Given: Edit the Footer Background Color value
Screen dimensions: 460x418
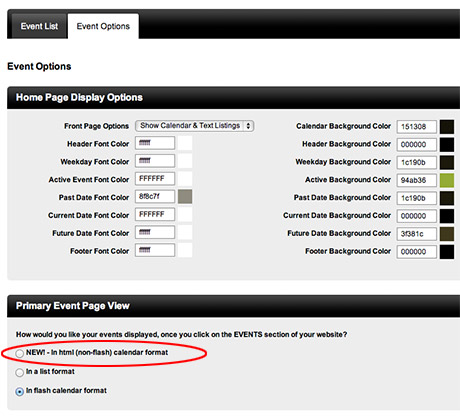Looking at the screenshot, I should (x=417, y=252).
